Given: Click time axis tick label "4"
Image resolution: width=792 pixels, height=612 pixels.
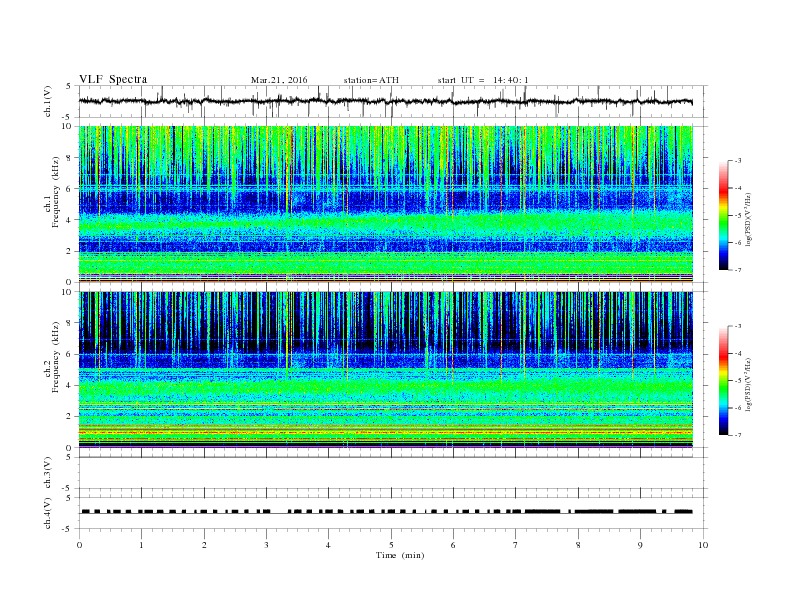Looking at the screenshot, I should (329, 545).
